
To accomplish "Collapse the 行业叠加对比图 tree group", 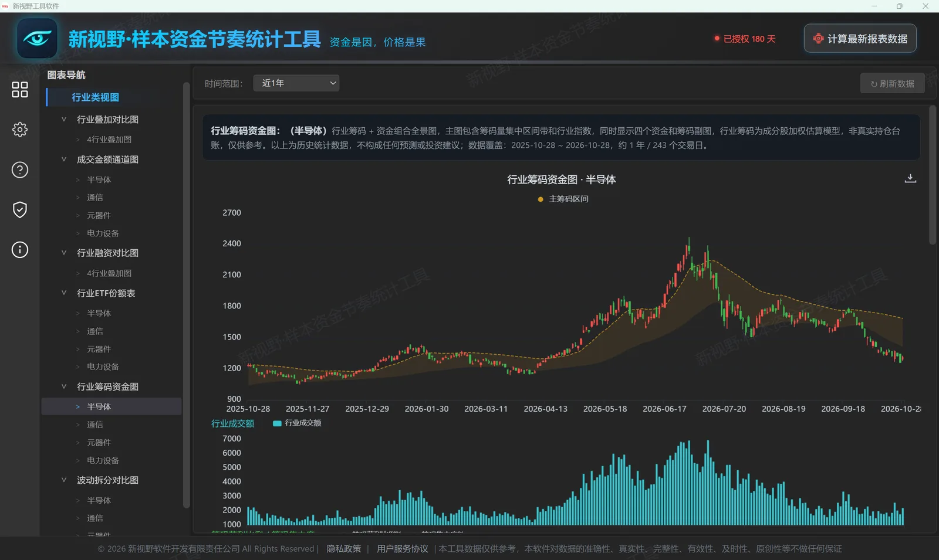I will tap(64, 119).
